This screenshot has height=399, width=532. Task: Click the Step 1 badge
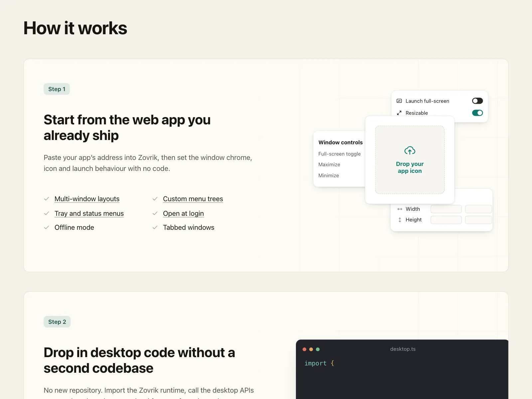click(57, 89)
